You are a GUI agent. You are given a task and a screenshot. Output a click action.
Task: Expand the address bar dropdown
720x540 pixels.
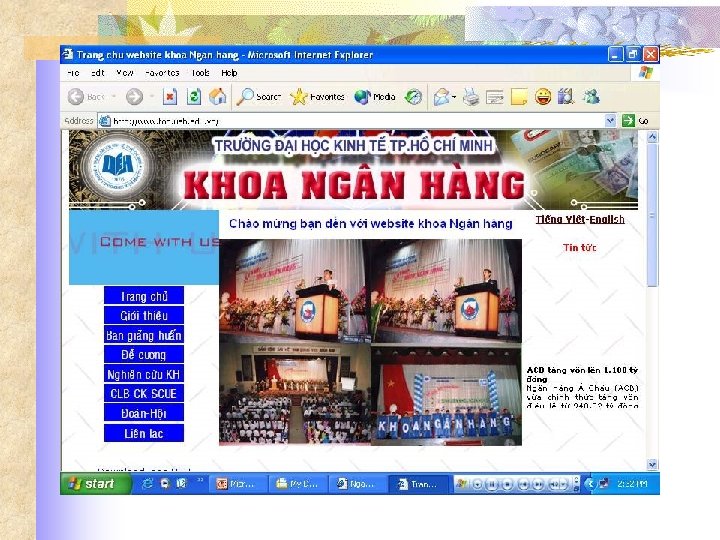pyautogui.click(x=610, y=121)
